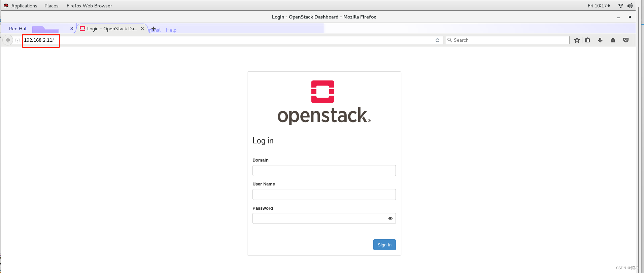This screenshot has height=273, width=644.
Task: Go to Firefox home page icon
Action: [613, 40]
